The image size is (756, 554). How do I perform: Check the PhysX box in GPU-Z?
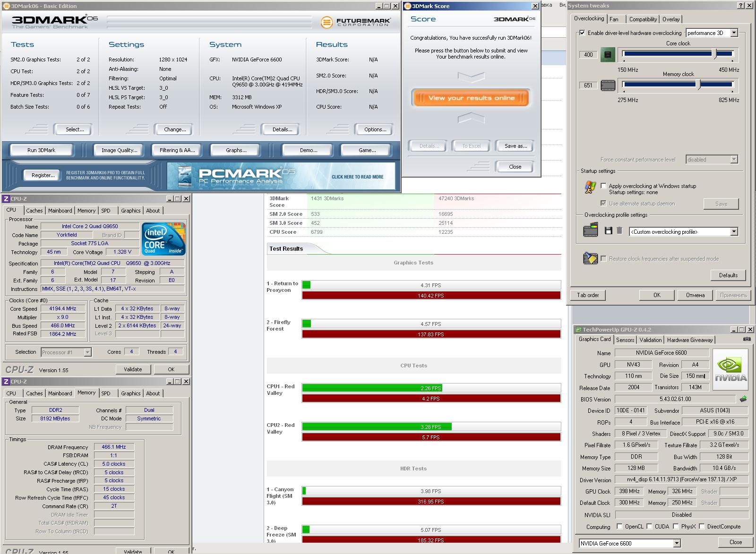click(x=676, y=527)
